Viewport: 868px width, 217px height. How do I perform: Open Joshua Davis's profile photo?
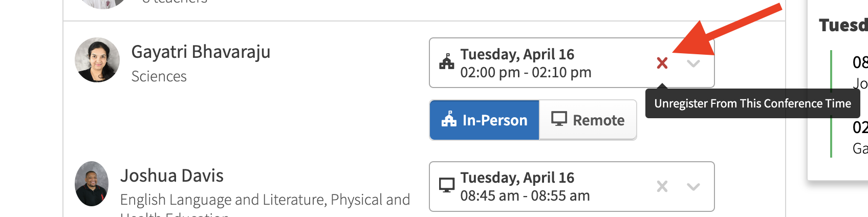click(92, 184)
